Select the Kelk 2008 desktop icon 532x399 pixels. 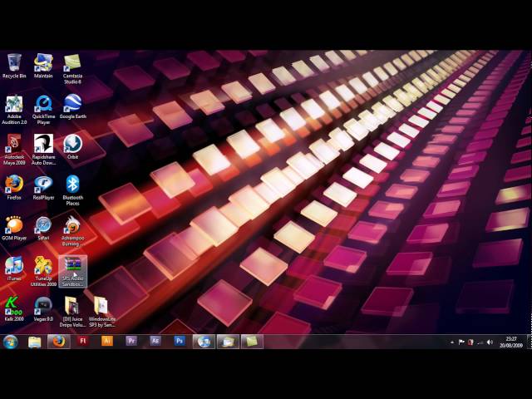[14, 308]
